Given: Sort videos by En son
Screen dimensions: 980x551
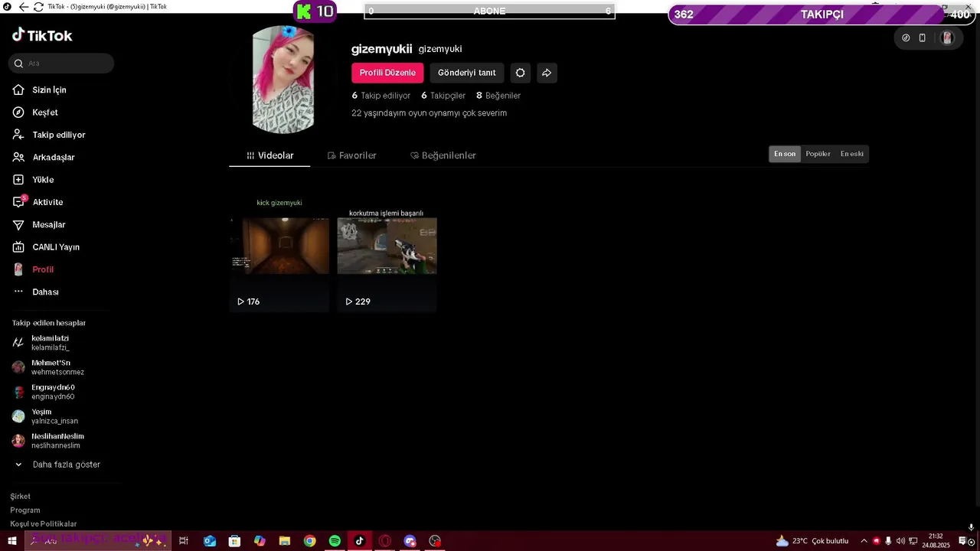Looking at the screenshot, I should [x=785, y=154].
